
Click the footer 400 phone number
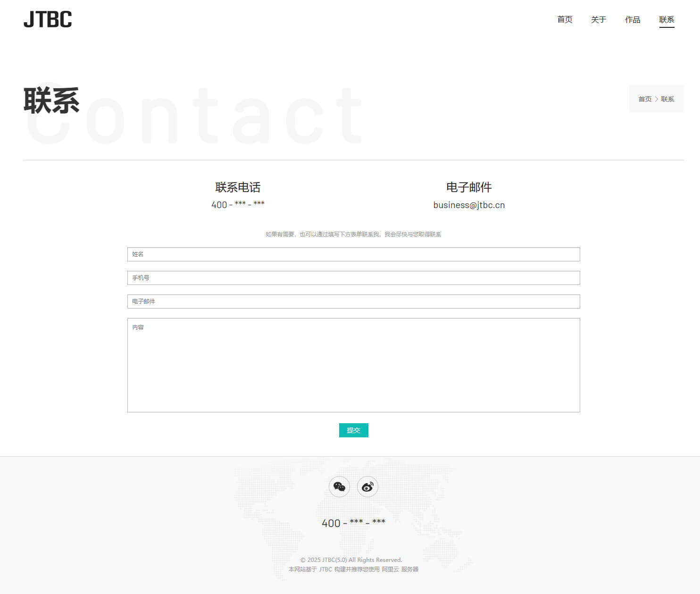click(353, 523)
